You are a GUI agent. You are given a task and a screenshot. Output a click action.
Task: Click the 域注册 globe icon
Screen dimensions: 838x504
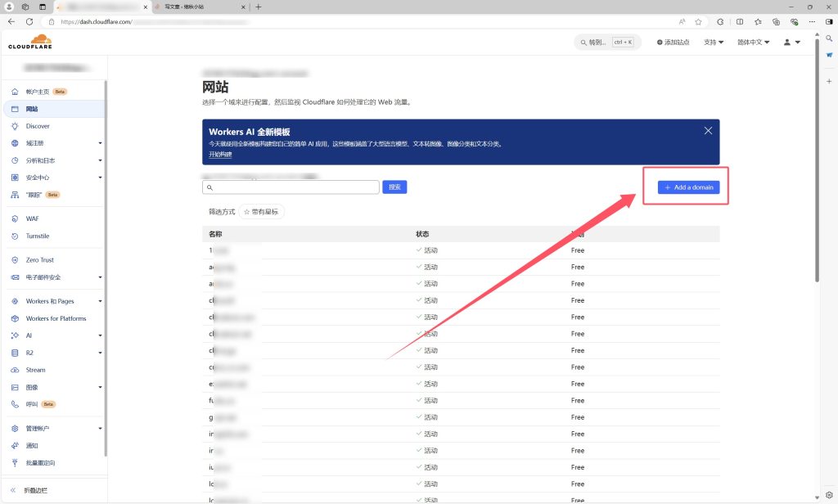click(15, 143)
